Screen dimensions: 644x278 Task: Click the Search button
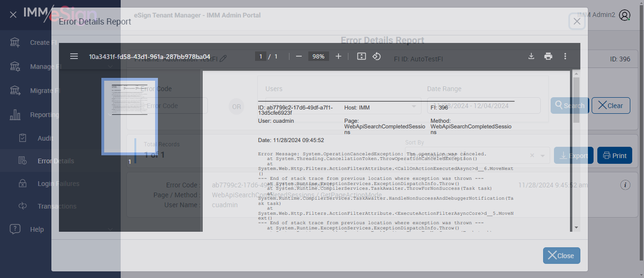[x=570, y=106]
